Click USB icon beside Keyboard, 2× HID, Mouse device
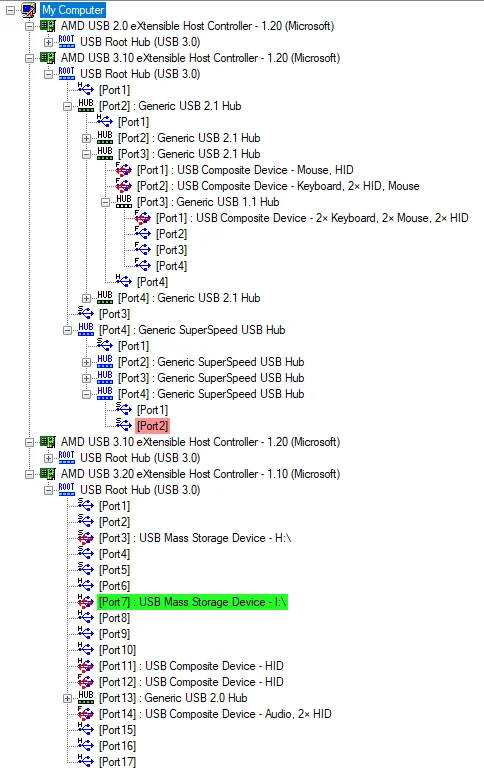The image size is (484, 781). 123,186
